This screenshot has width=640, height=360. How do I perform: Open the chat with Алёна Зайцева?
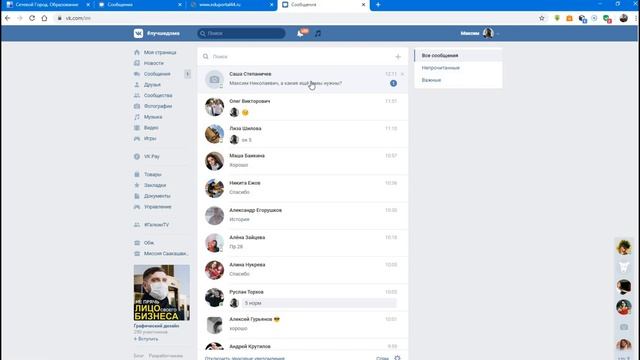point(303,243)
